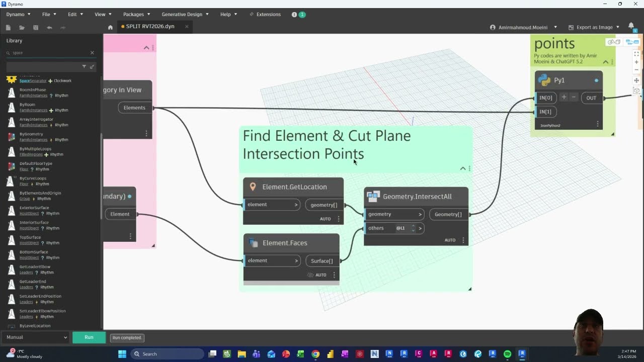Remove an input port from Py1
Viewport: 644px width, 362px height.
[x=574, y=97]
